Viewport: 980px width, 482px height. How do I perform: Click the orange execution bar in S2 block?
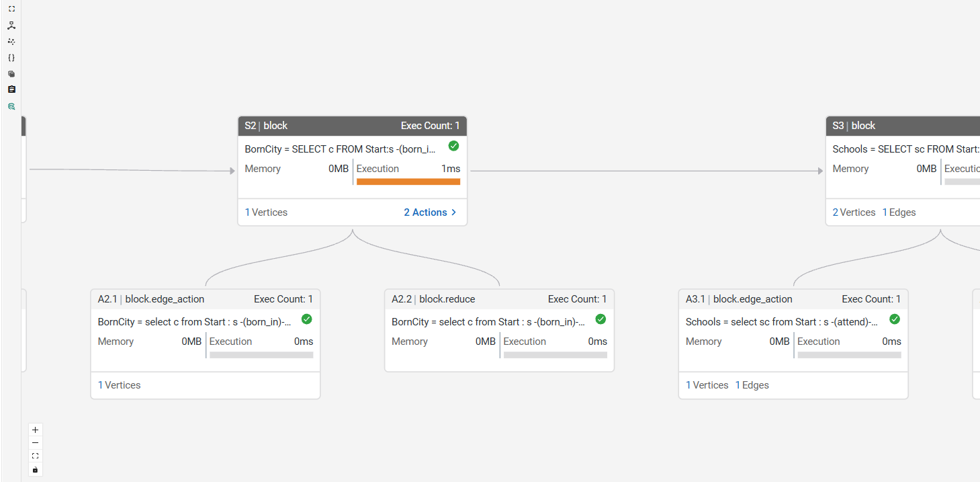pyautogui.click(x=408, y=182)
